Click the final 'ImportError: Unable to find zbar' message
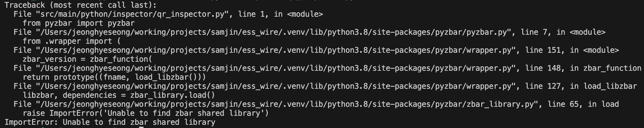 tap(110, 122)
